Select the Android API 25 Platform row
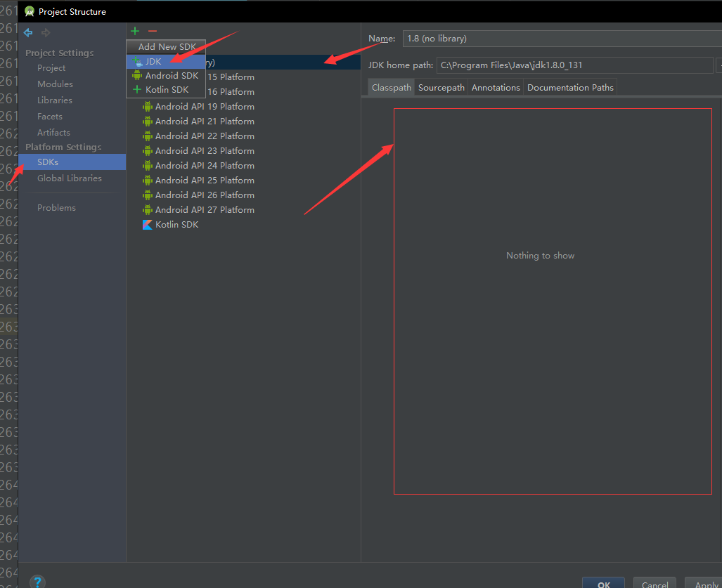Screen dimensions: 722x588 coord(243,181)
